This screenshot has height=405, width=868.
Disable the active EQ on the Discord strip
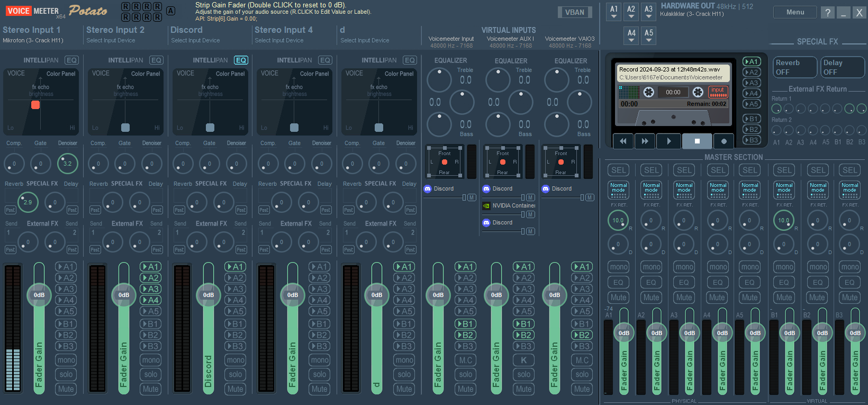tap(241, 60)
